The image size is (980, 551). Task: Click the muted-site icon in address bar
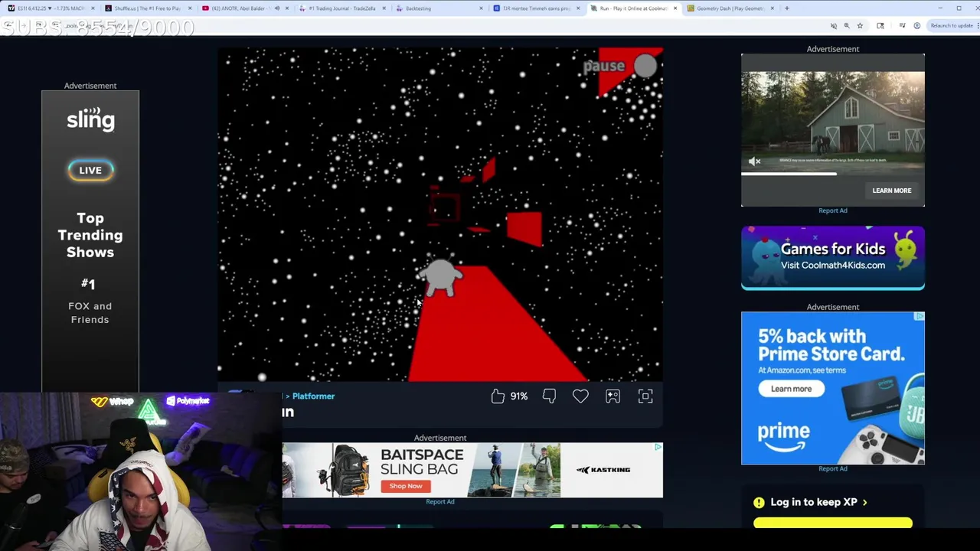(x=834, y=26)
